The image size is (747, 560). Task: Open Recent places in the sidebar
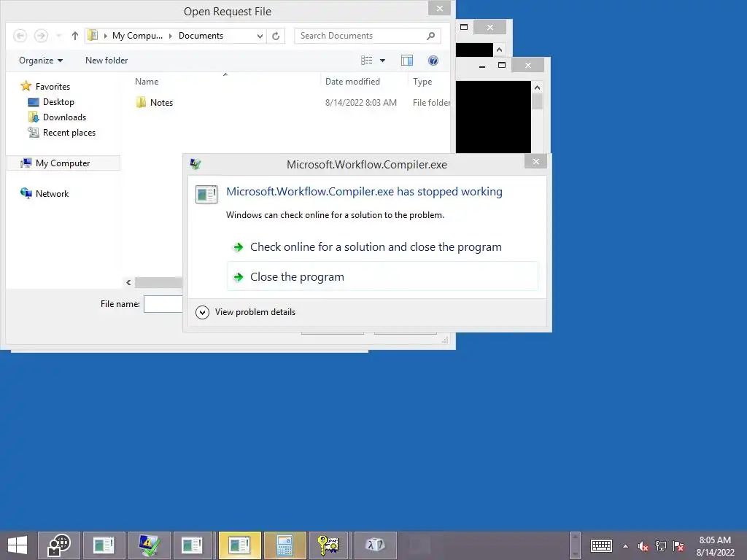tap(62, 133)
